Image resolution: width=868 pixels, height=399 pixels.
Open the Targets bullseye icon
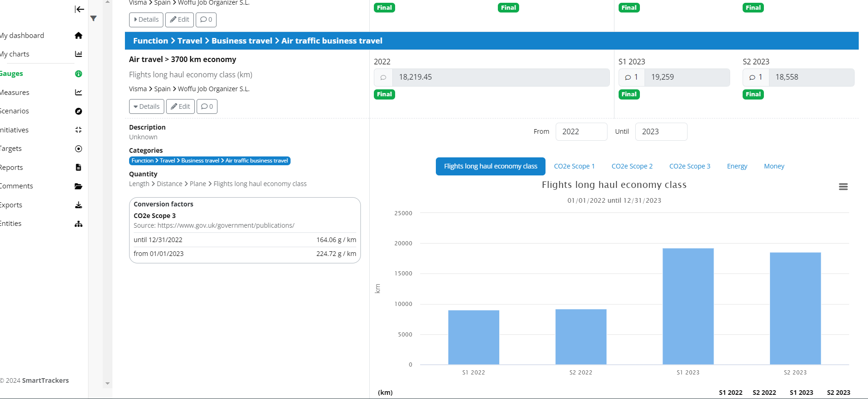pyautogui.click(x=78, y=149)
